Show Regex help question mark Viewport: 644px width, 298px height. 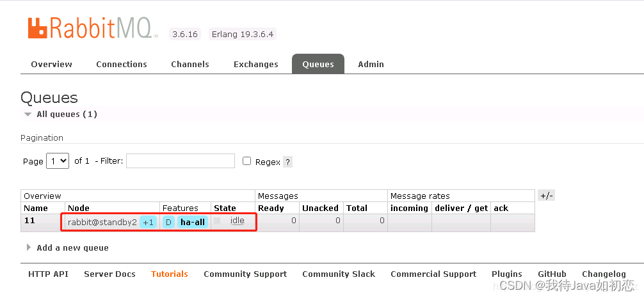pos(288,162)
